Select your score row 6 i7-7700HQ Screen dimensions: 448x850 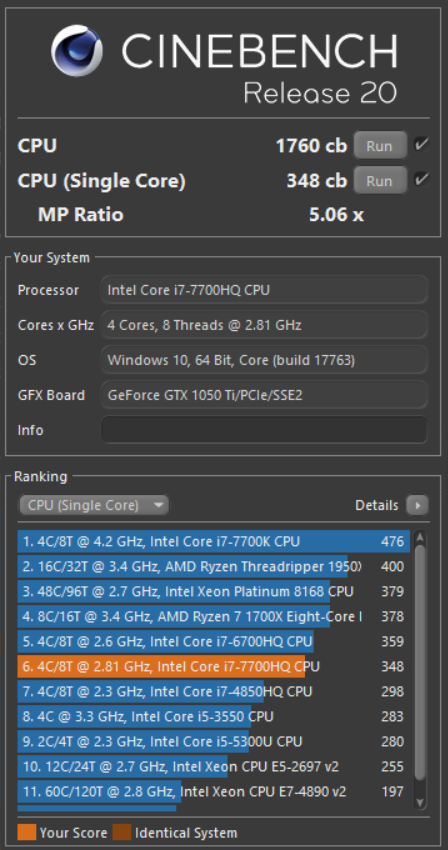click(214, 666)
